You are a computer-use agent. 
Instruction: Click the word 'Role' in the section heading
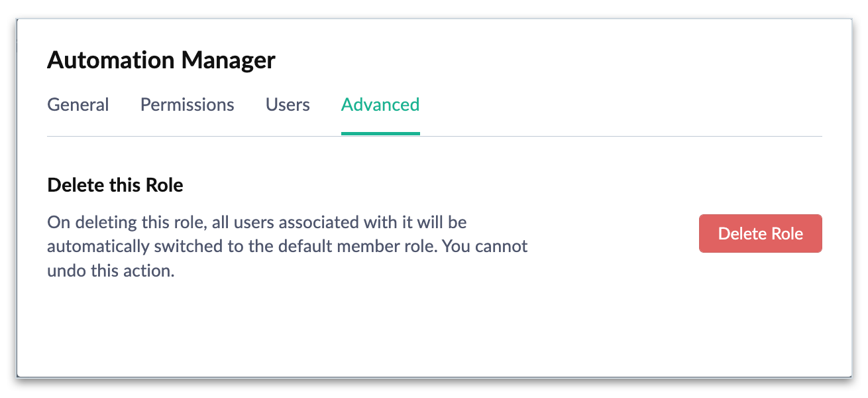(166, 185)
